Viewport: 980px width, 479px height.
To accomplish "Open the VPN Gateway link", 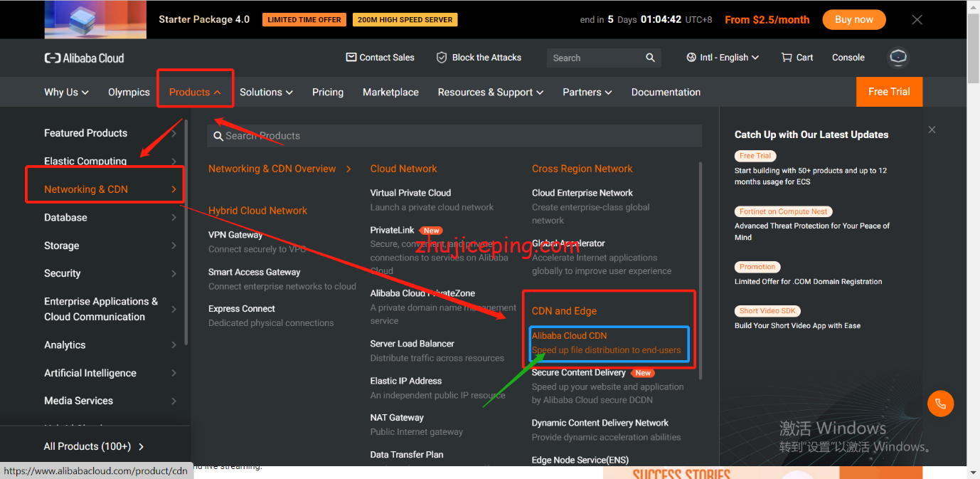I will click(x=235, y=235).
